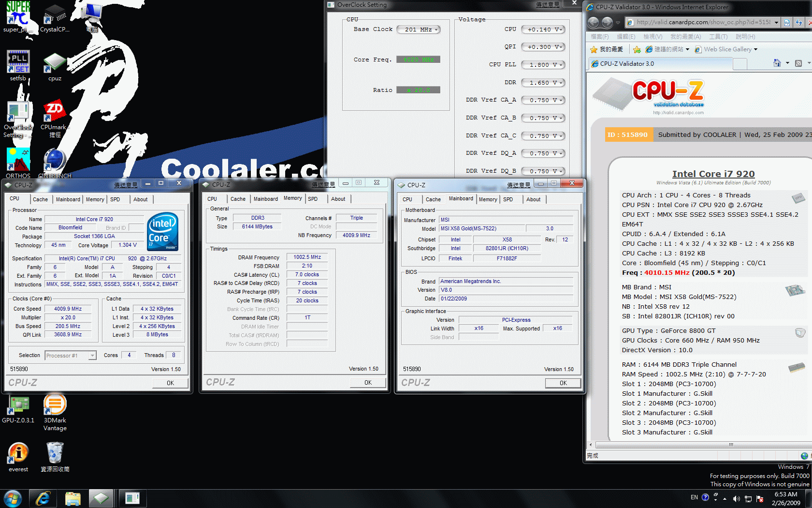This screenshot has width=812, height=508.
Task: Open the DDR Vref DQ_B dropdown
Action: pos(543,171)
